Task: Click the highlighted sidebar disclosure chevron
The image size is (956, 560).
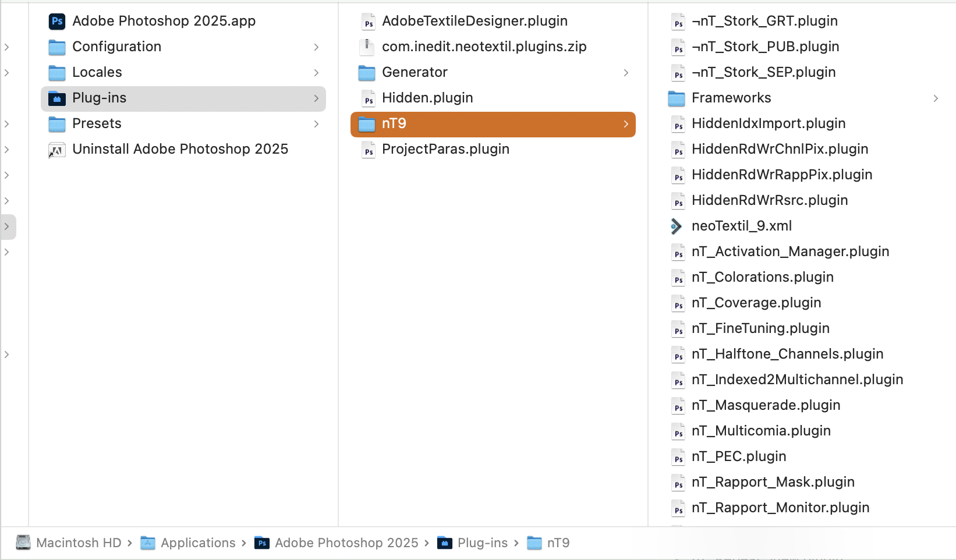Action: [x=7, y=226]
